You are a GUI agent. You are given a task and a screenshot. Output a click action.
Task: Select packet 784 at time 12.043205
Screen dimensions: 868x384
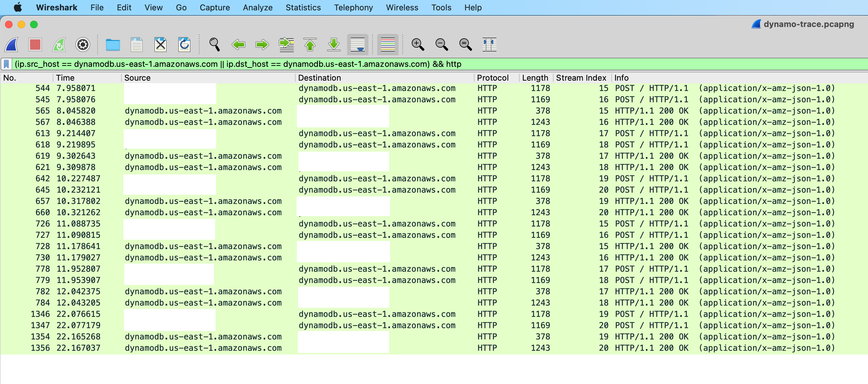tap(434, 303)
